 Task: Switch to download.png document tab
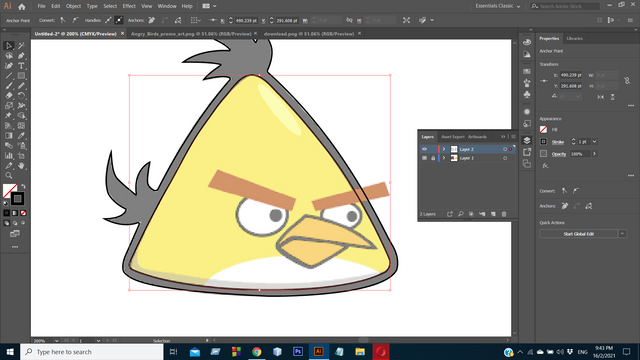309,34
